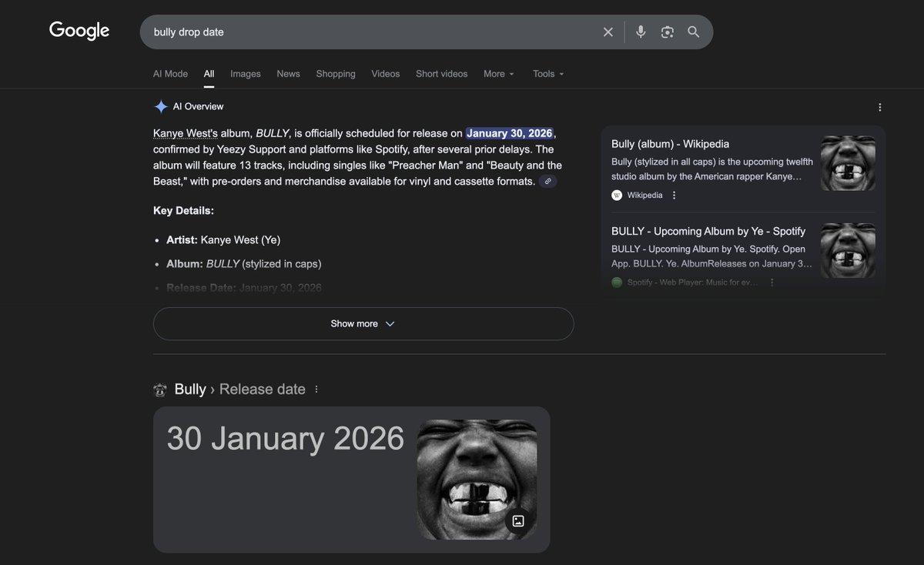924x565 pixels.
Task: Select the highlighted 'January 30, 2026' text
Action: [510, 133]
